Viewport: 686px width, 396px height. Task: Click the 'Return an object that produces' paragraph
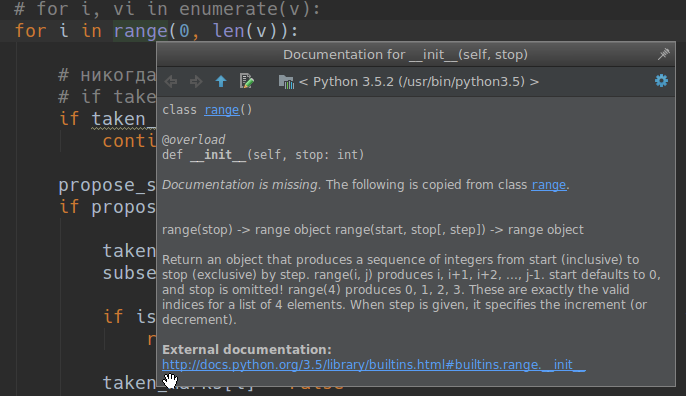pyautogui.click(x=411, y=290)
